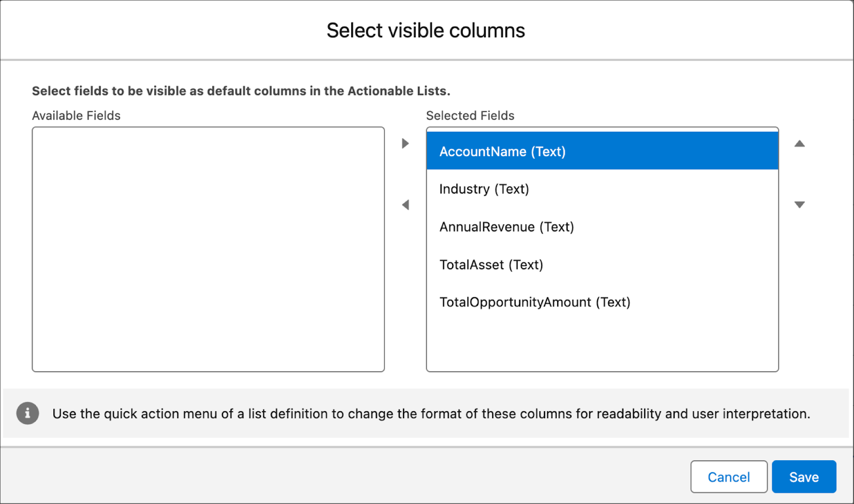Save the visible columns selection

[804, 477]
